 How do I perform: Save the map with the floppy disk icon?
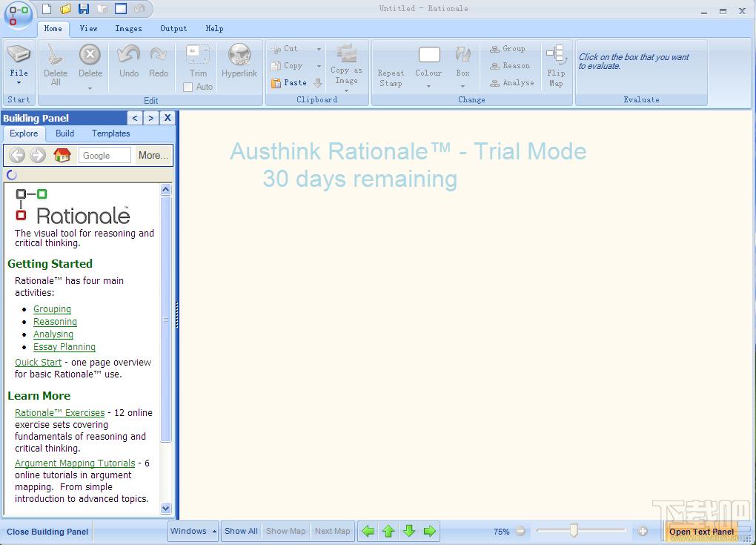84,9
